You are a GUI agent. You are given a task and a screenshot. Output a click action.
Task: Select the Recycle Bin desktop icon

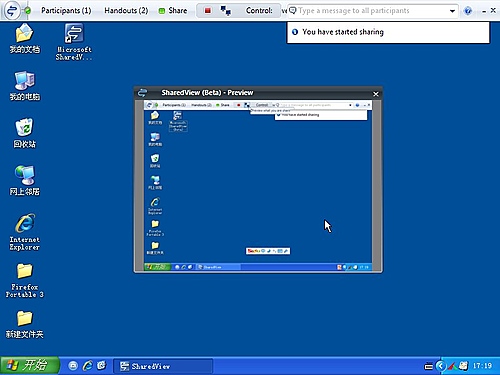click(24, 133)
